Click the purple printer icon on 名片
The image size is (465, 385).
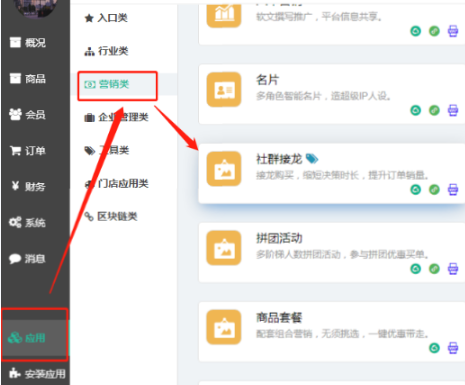(453, 110)
